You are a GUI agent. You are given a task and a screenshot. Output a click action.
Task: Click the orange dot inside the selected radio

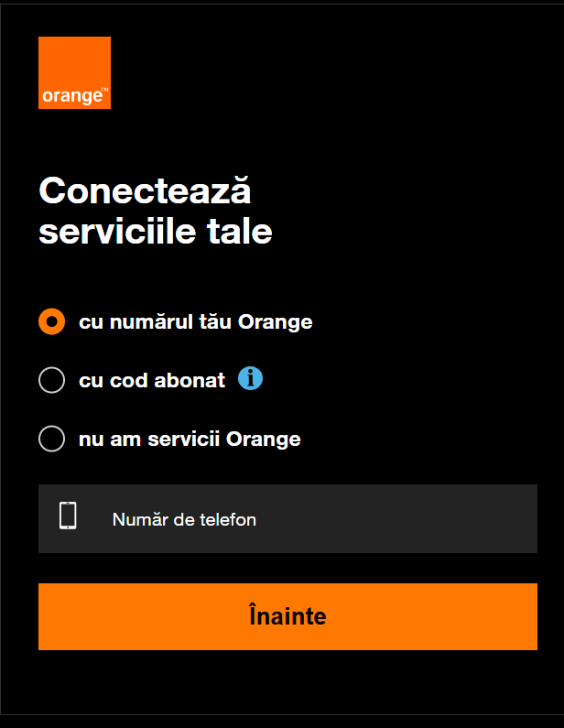(x=52, y=321)
